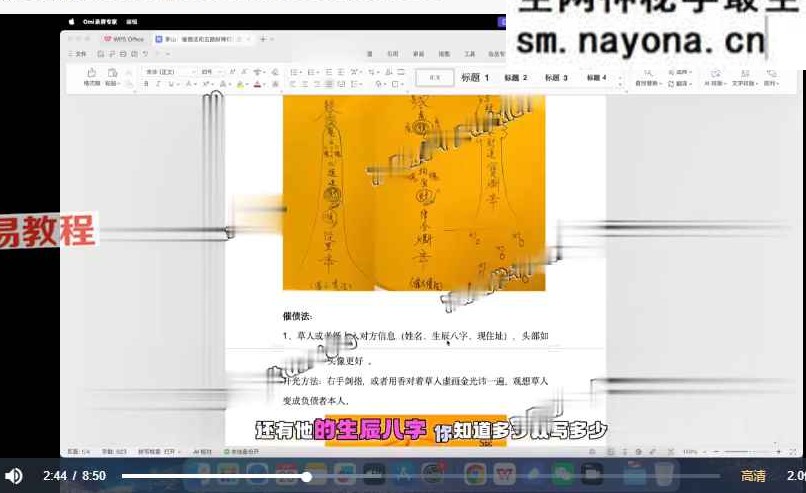Open the Trash in the Dock
This screenshot has height=493, width=806.
[664, 473]
